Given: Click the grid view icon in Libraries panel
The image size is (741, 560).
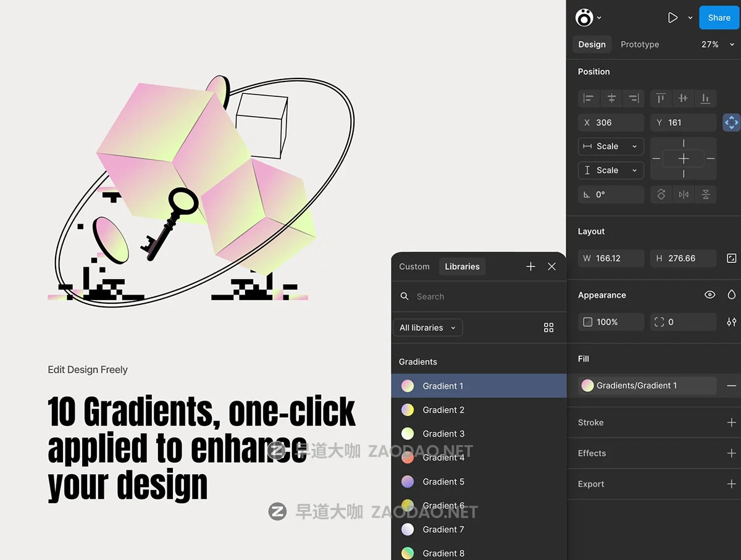Looking at the screenshot, I should pos(549,327).
